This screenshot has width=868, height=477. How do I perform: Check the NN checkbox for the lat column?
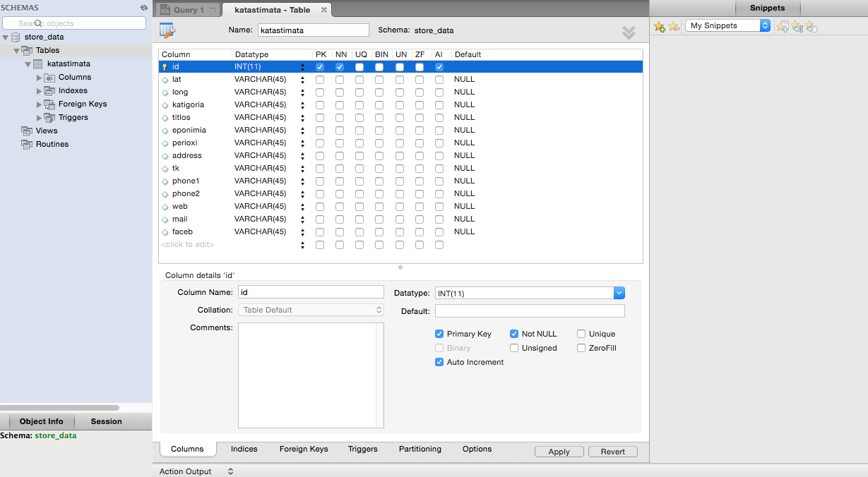340,80
